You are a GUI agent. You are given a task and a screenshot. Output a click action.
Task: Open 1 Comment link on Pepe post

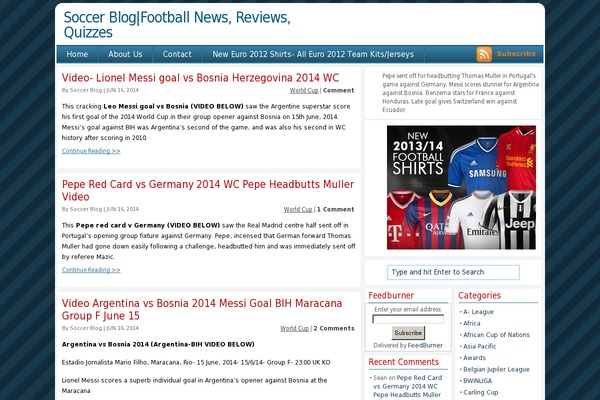(336, 209)
